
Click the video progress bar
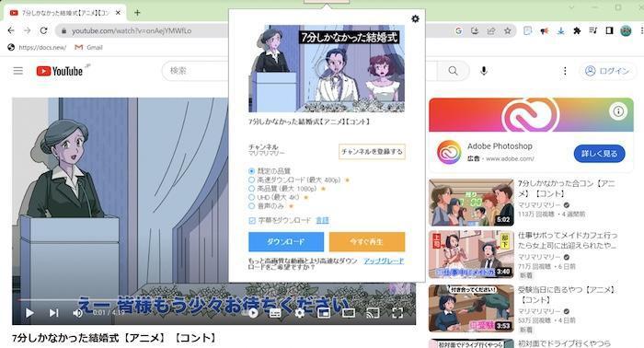[213, 300]
